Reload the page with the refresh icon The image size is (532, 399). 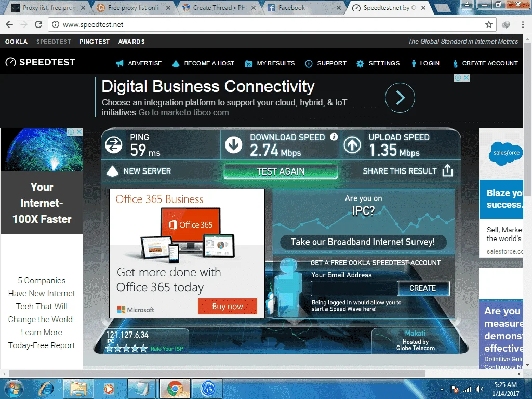click(x=38, y=24)
